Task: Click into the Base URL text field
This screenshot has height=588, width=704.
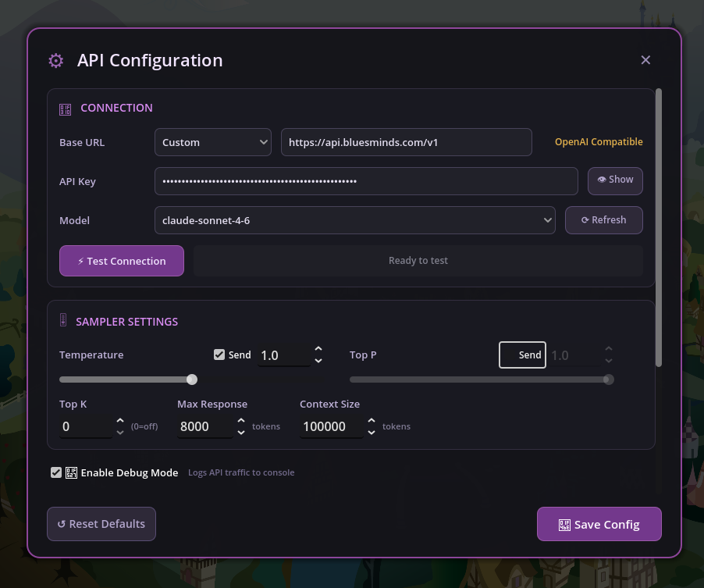Action: pyautogui.click(x=406, y=142)
